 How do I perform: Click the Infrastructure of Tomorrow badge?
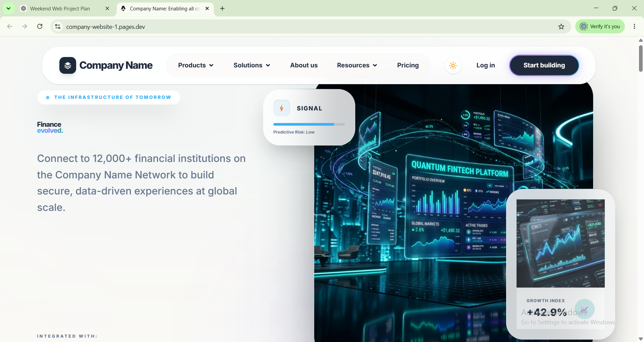point(109,97)
